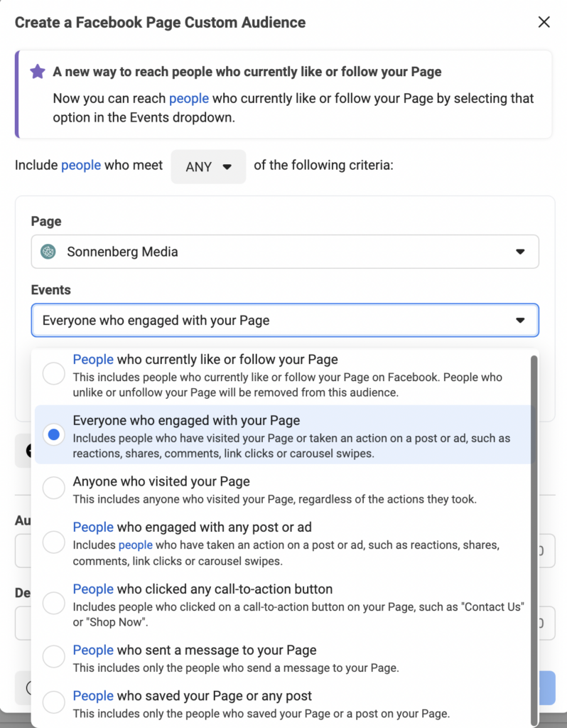This screenshot has width=567, height=728.
Task: Select "People who clicked any call-to-action button"
Action: coord(53,604)
